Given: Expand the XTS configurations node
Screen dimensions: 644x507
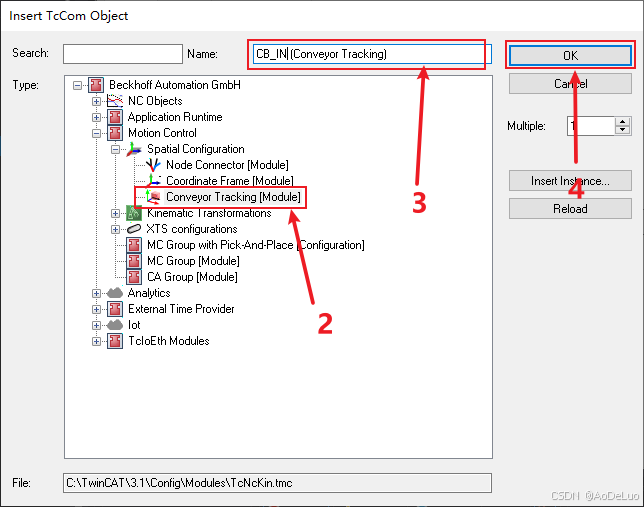Looking at the screenshot, I should 115,229.
